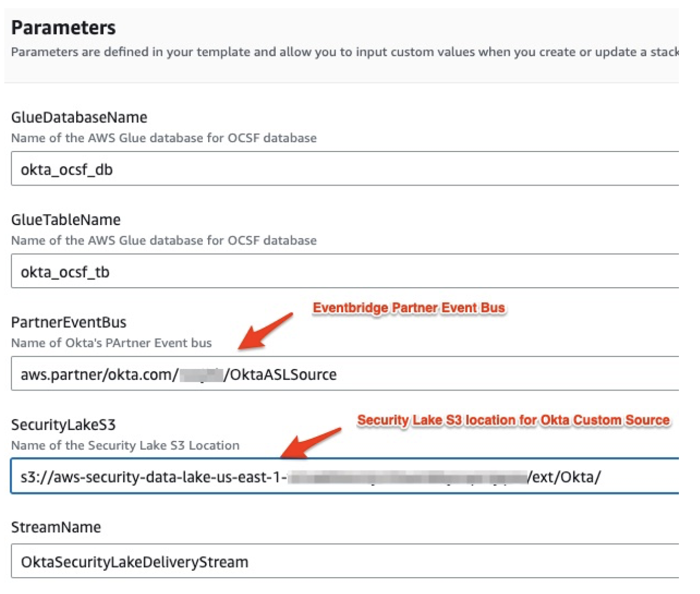The width and height of the screenshot is (700, 594).
Task: Click the SecurityLakeS3 parameter label
Action: click(63, 425)
